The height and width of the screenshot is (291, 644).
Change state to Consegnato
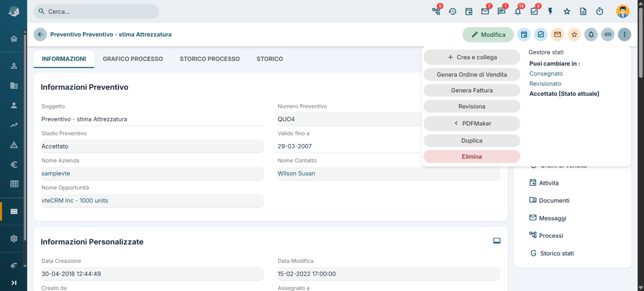(x=546, y=74)
